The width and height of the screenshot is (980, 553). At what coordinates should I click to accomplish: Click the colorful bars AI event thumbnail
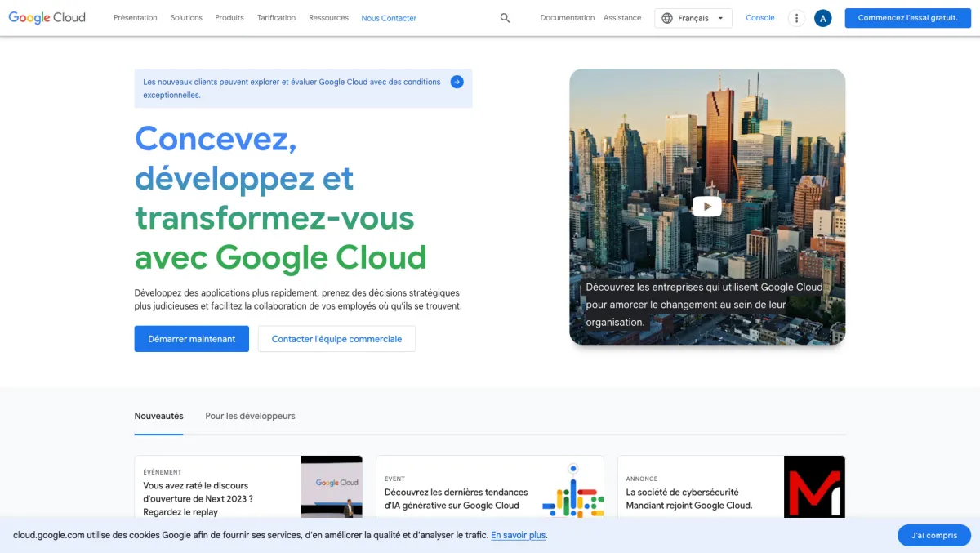[573, 488]
